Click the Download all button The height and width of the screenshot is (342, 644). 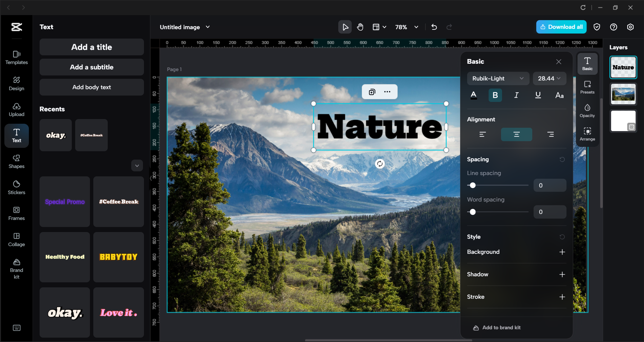[561, 27]
